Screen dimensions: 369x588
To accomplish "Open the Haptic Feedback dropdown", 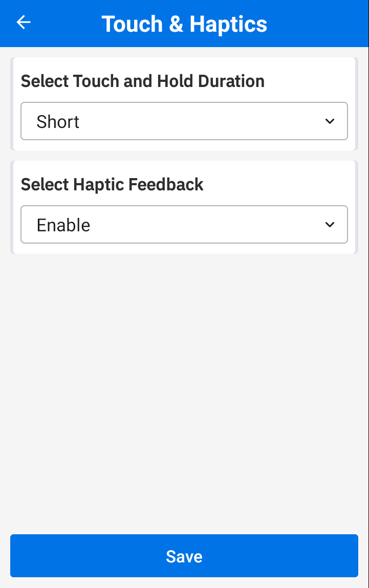I will click(x=184, y=225).
